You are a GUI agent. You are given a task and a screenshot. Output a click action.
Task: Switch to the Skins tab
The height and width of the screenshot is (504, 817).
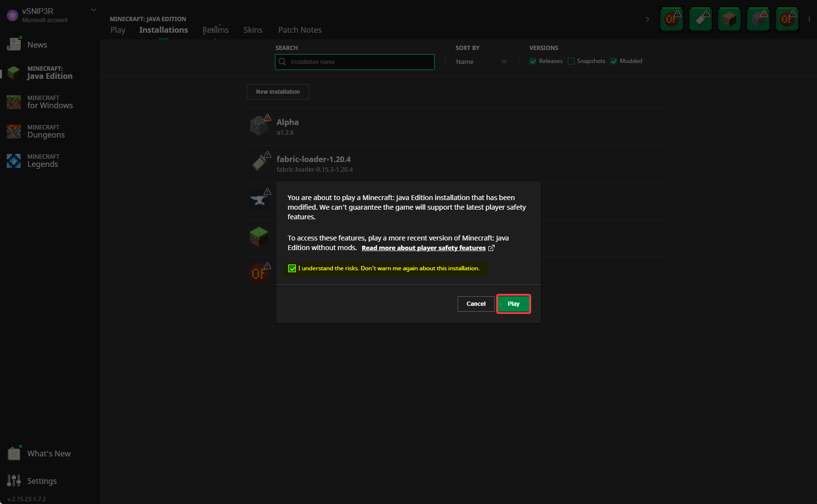(x=253, y=30)
